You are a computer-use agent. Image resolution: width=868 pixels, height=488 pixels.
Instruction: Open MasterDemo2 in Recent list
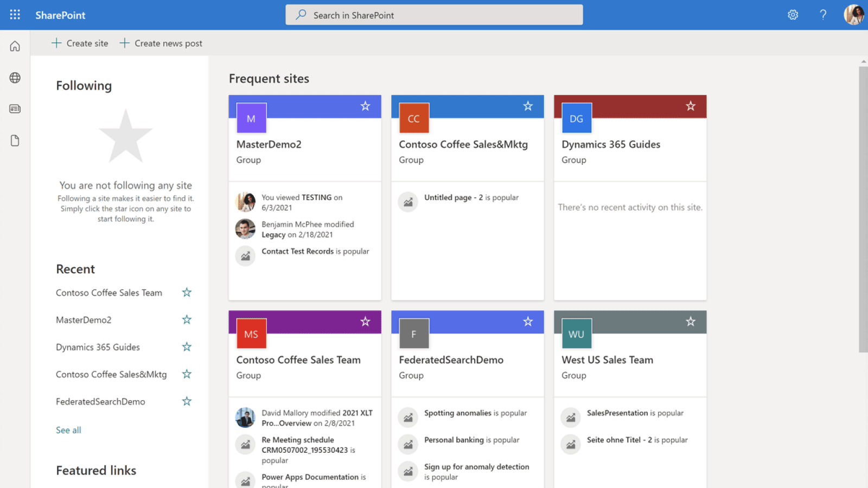pyautogui.click(x=84, y=320)
